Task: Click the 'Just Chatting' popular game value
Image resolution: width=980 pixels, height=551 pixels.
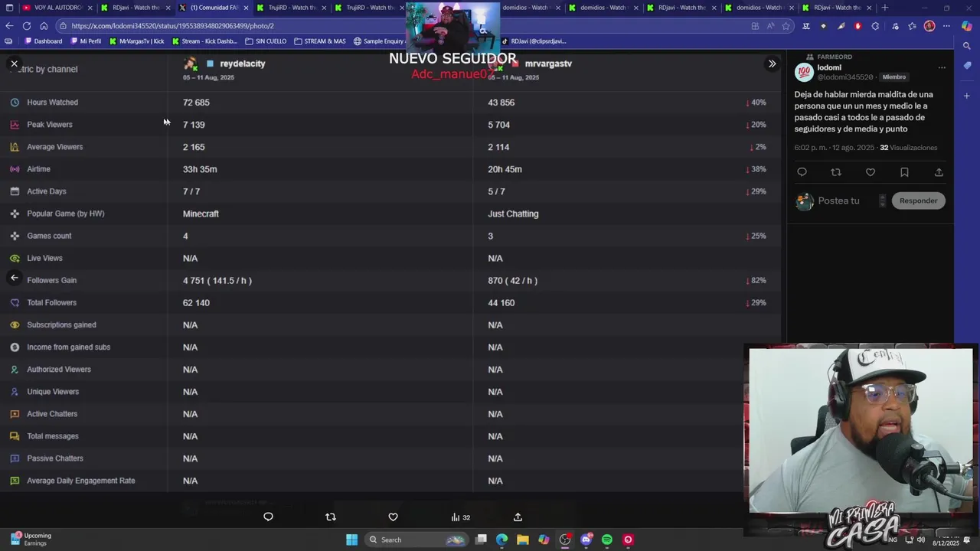Action: 513,214
